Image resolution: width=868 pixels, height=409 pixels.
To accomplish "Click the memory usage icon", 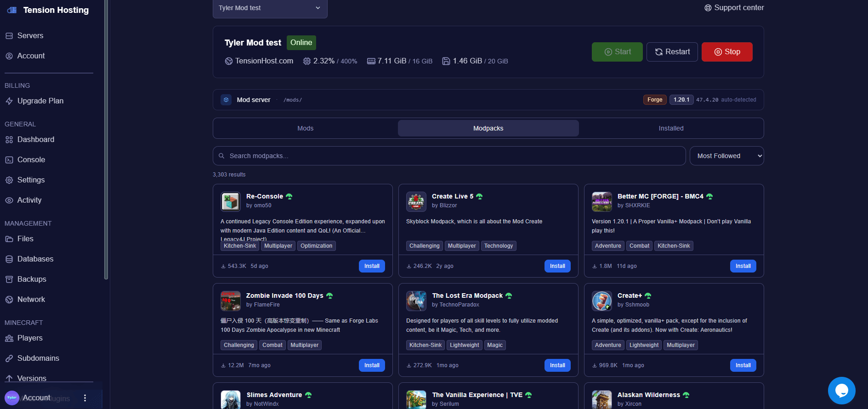I will [x=371, y=61].
